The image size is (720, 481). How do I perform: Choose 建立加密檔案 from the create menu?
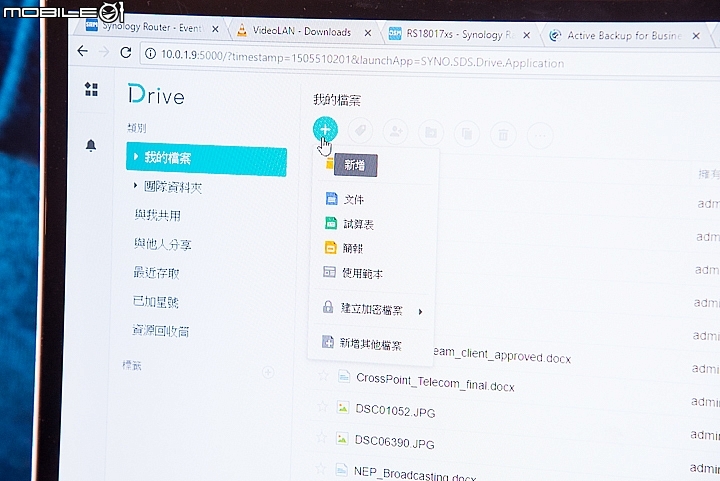(371, 309)
